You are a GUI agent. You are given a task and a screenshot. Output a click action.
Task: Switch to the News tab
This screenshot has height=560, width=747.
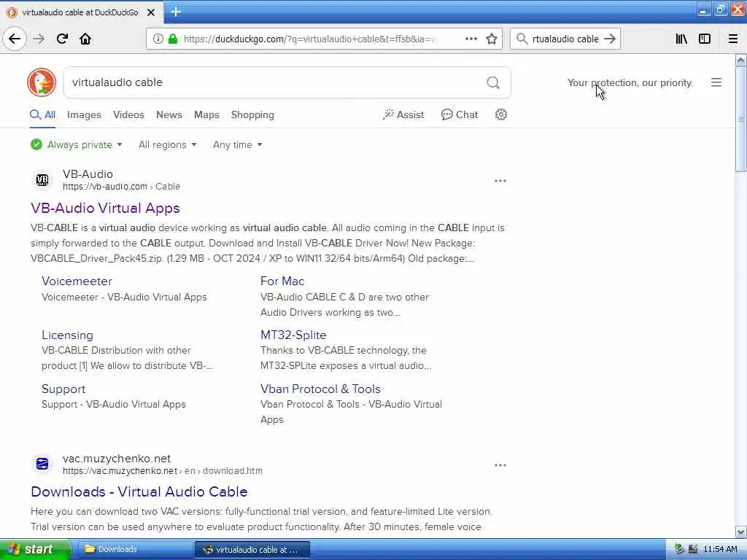[169, 114]
